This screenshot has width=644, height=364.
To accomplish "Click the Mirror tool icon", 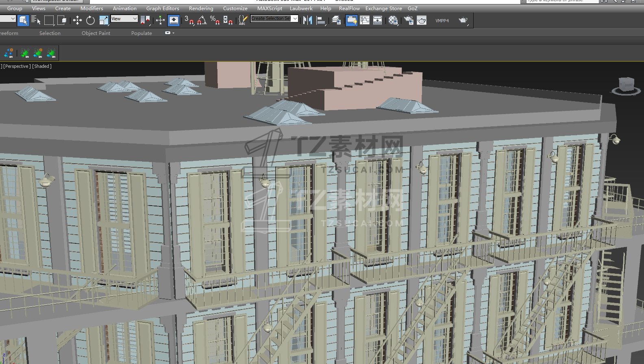I will click(x=308, y=20).
